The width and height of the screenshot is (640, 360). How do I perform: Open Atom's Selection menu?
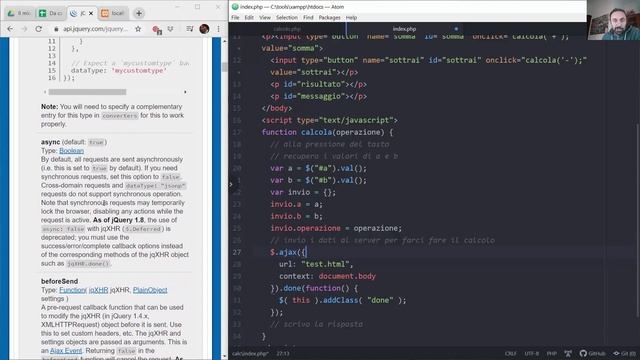tap(287, 18)
